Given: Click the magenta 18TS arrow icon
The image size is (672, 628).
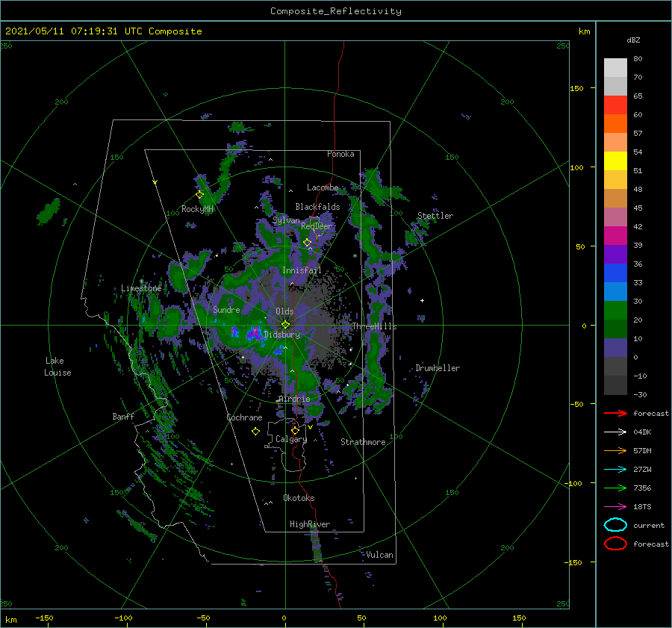Looking at the screenshot, I should (615, 507).
